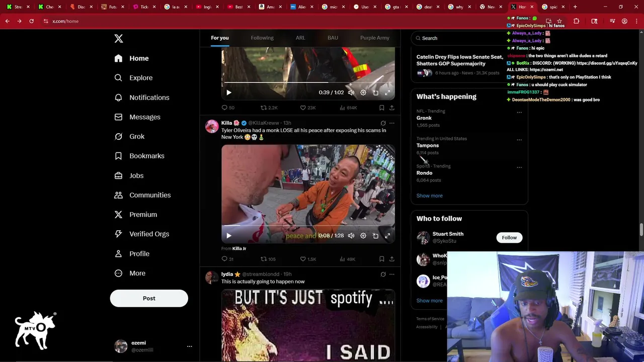This screenshot has height=362, width=644.
Task: Repost Killa's post with 105 reposts
Action: point(268,259)
